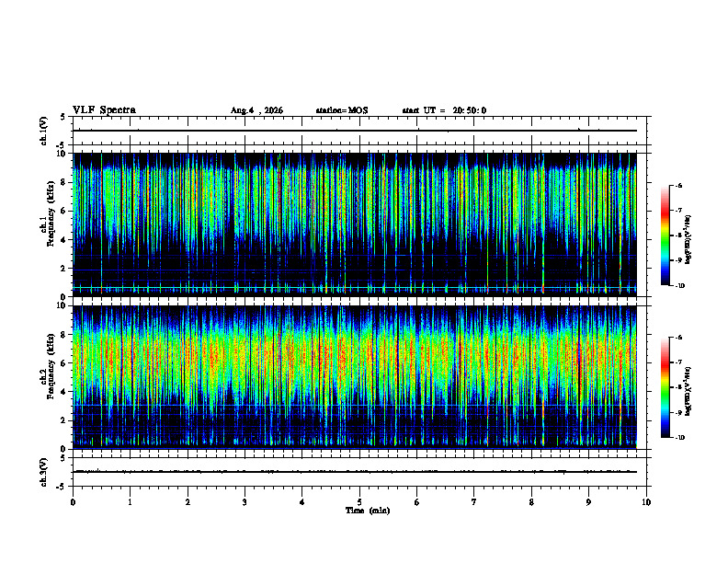
Task: Click tick label "6" on the Time axis
Action: 417,502
